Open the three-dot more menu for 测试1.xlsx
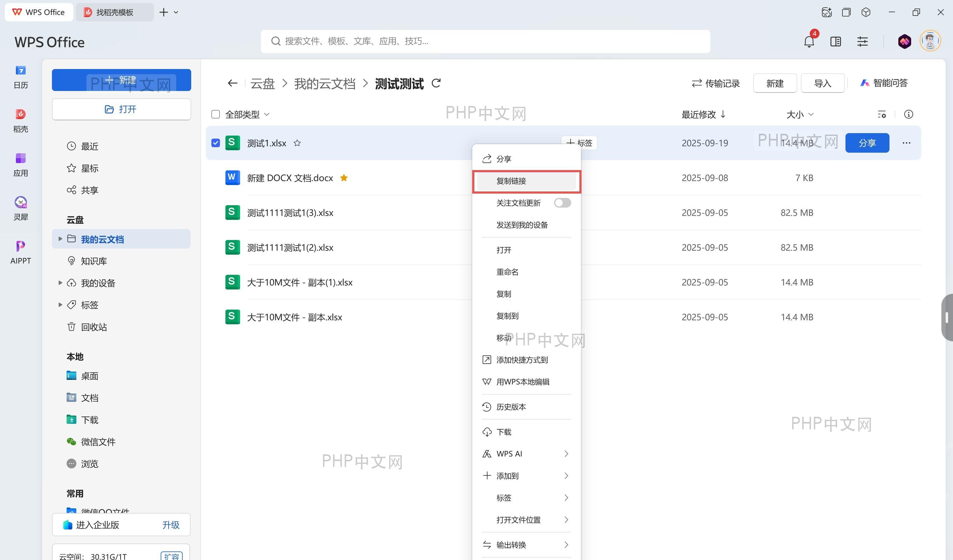This screenshot has width=953, height=560. click(x=906, y=143)
